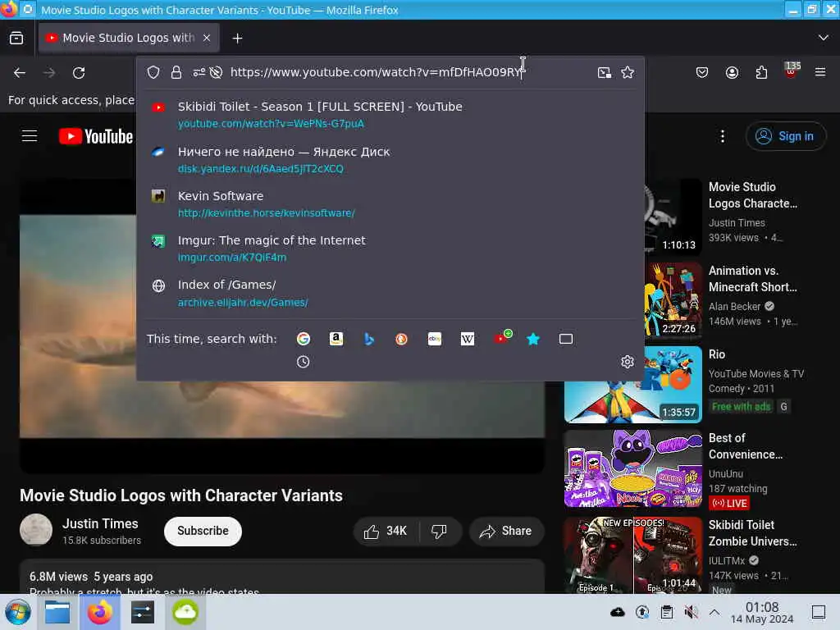Screen dimensions: 840x630
Task: Click Firefox icon in taskbar
Action: tap(99, 612)
